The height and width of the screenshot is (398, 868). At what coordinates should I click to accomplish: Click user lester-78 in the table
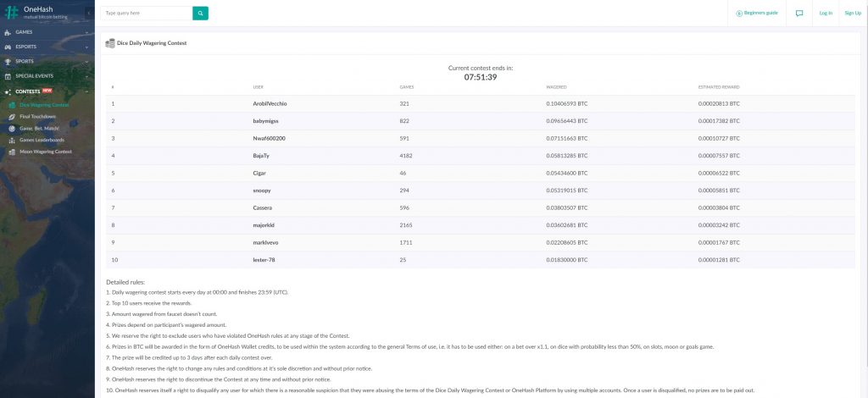tap(264, 260)
